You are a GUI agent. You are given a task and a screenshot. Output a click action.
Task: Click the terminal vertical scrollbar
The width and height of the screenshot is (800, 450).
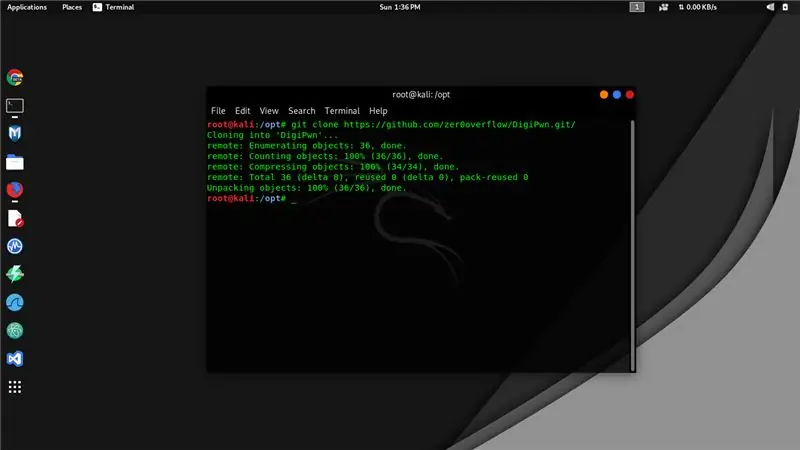pyautogui.click(x=633, y=245)
